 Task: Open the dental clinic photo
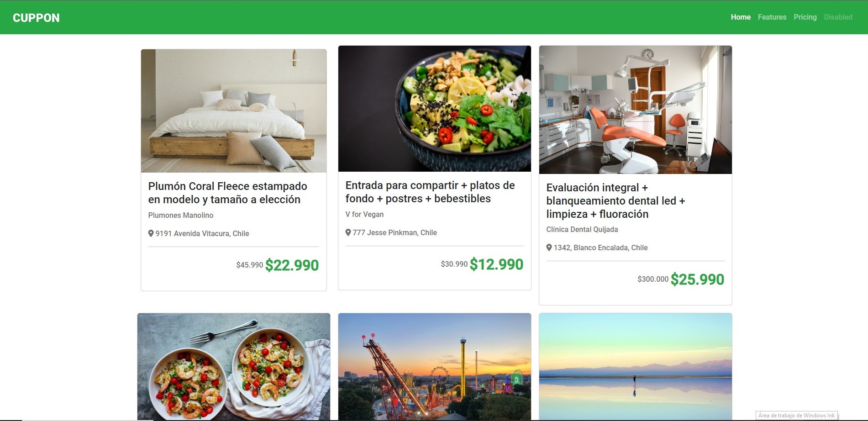[636, 110]
